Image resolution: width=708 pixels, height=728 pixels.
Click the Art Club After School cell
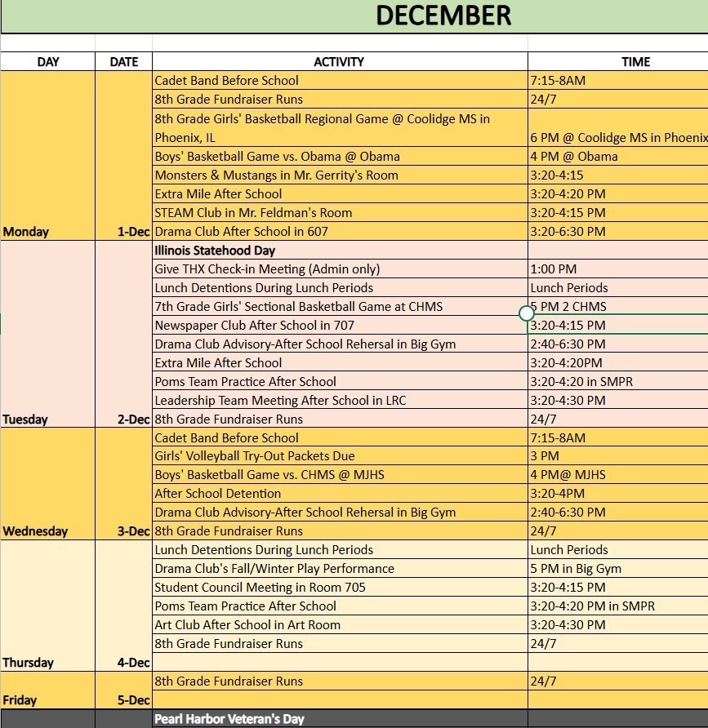click(x=339, y=625)
